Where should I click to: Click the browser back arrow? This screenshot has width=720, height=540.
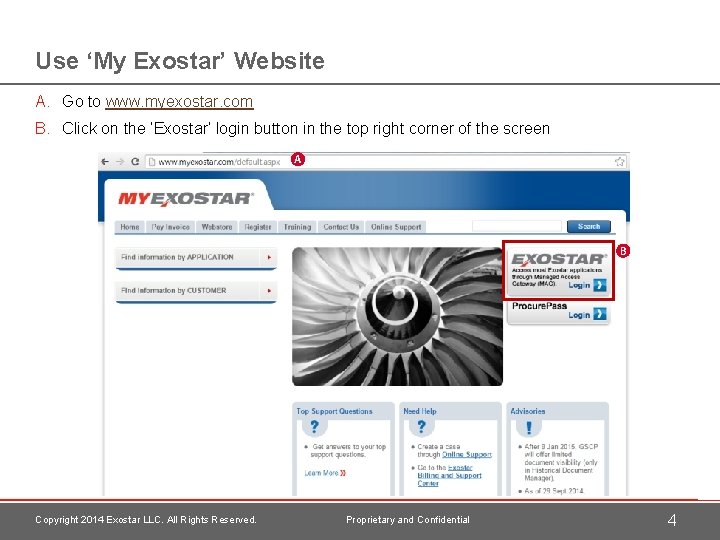pyautogui.click(x=105, y=162)
